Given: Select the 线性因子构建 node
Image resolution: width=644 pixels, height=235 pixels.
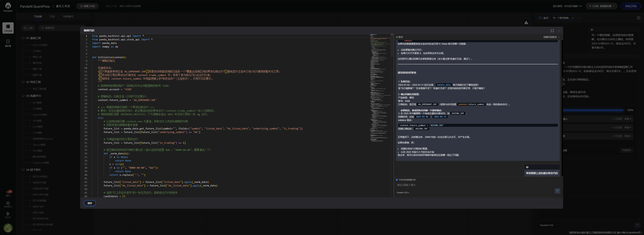Looking at the screenshot, I should coord(39,183).
